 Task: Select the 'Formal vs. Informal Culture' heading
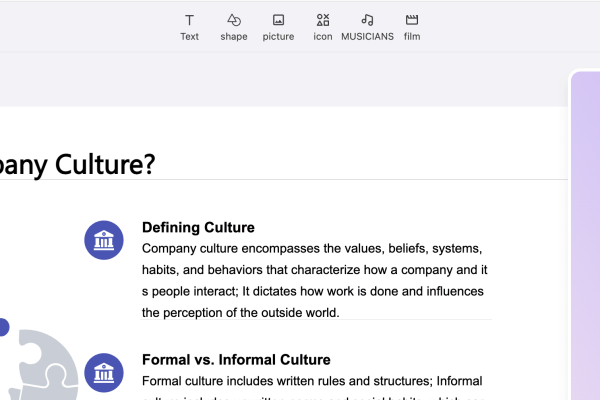(236, 359)
